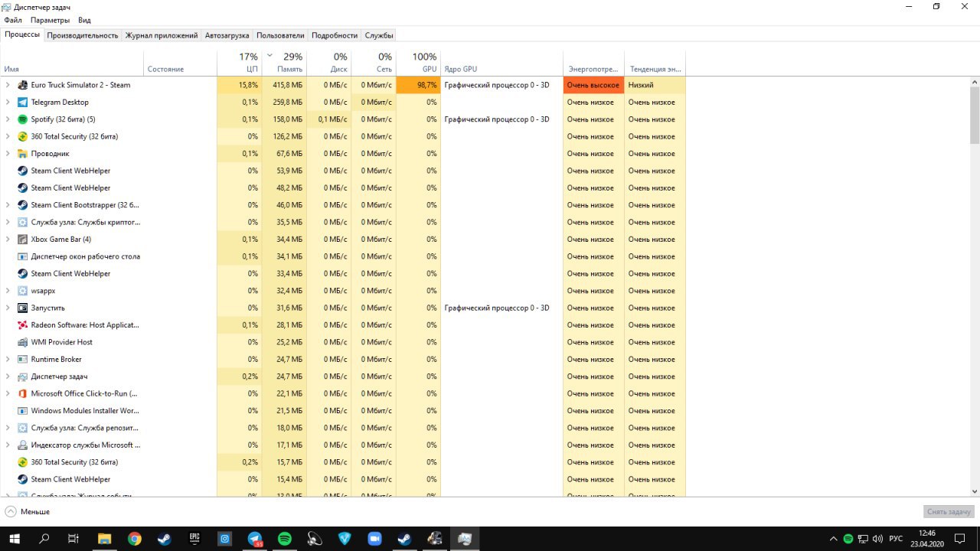The image size is (980, 551).
Task: Open Google Chrome from the taskbar
Action: [134, 539]
